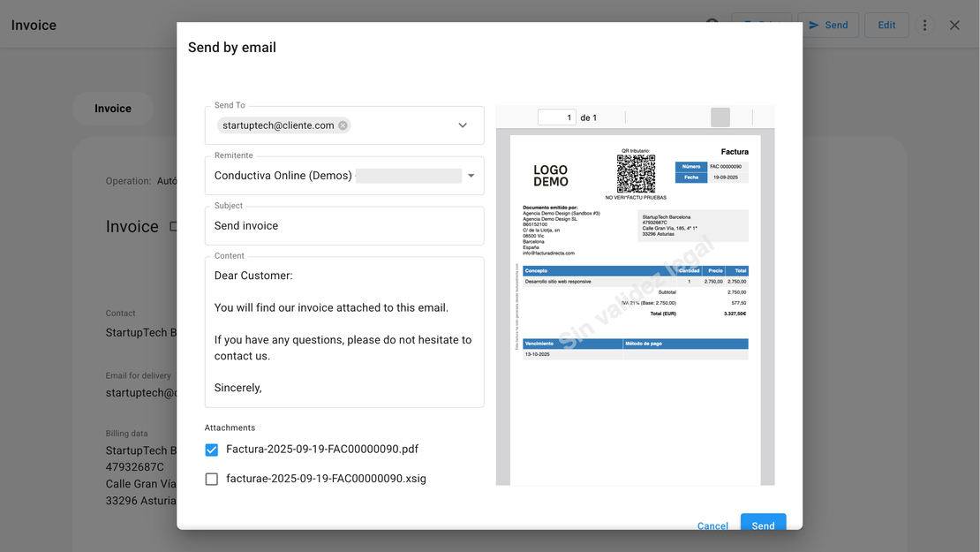Click the Subject input field
Screen dimensions: 980x552
(x=344, y=226)
